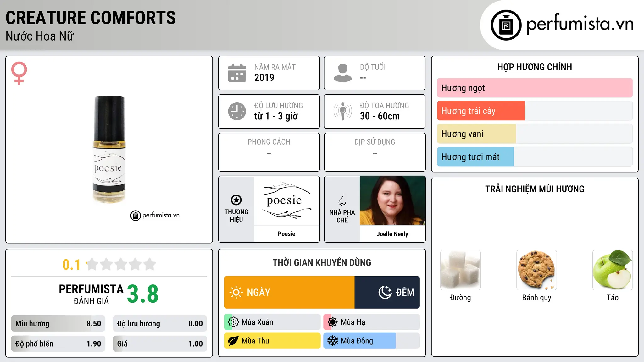Click the Hương vani accord bar
Screen dimensions: 644x362
click(535, 134)
